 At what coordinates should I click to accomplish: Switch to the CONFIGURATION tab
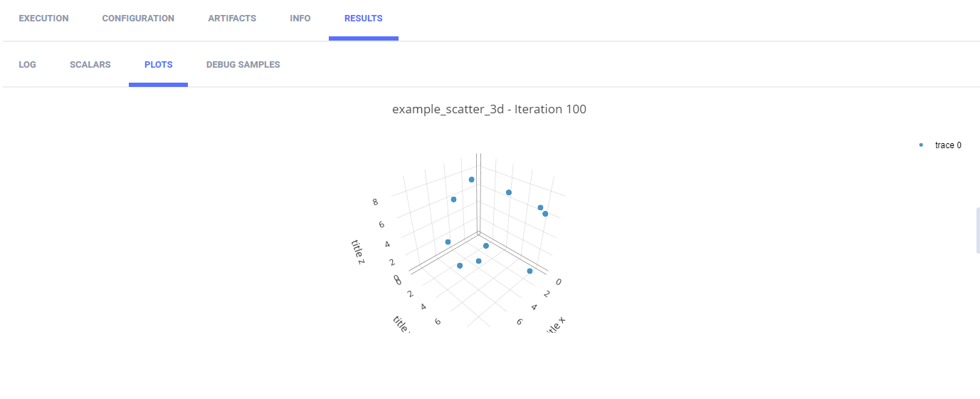click(x=138, y=19)
